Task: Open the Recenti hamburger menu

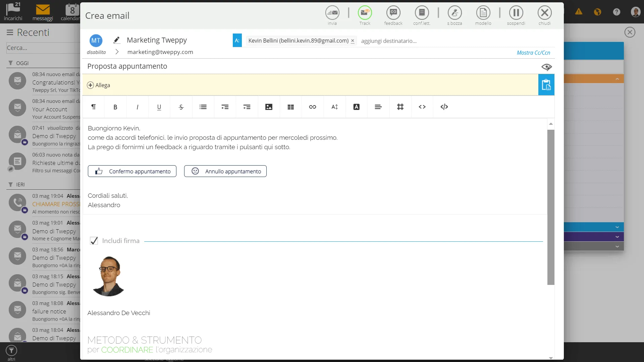Action: tap(10, 33)
